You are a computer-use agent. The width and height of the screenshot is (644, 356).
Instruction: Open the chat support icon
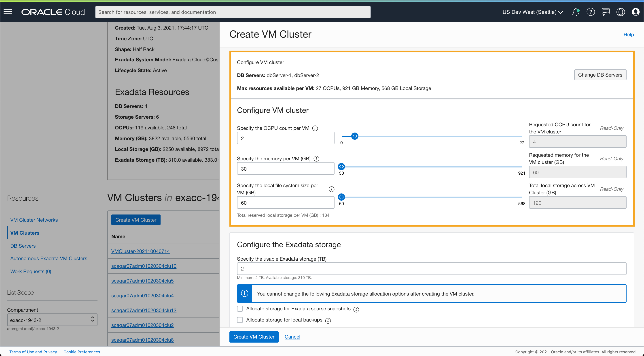tap(606, 12)
